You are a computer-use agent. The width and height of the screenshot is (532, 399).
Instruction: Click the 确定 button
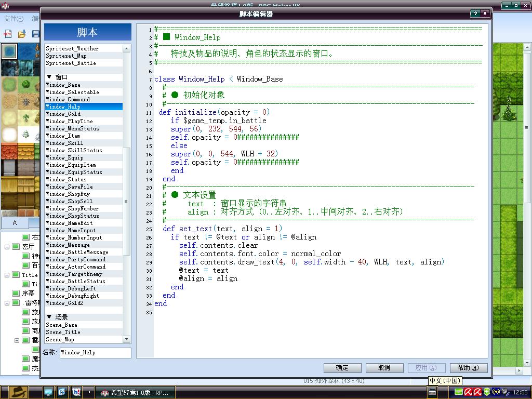point(342,368)
